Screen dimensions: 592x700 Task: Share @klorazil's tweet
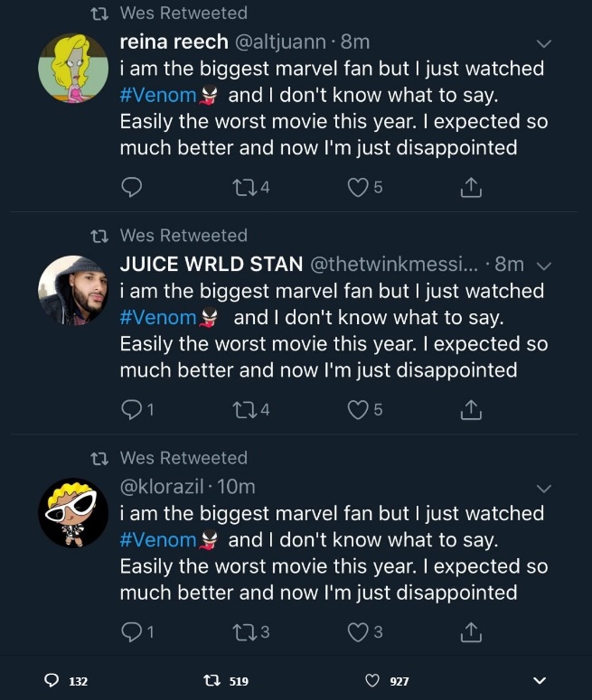[470, 632]
